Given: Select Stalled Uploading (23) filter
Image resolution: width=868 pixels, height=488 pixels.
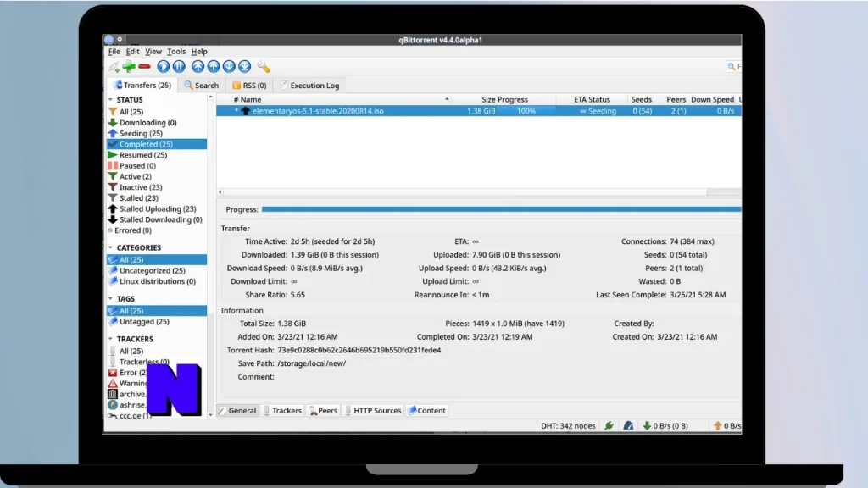Looking at the screenshot, I should (157, 208).
